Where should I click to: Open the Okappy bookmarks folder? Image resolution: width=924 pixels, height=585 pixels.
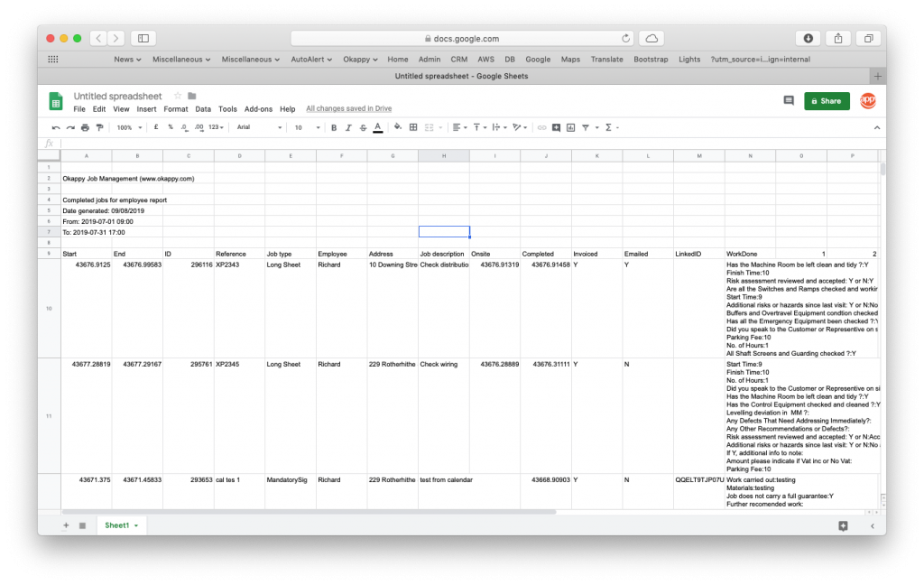[x=360, y=60]
